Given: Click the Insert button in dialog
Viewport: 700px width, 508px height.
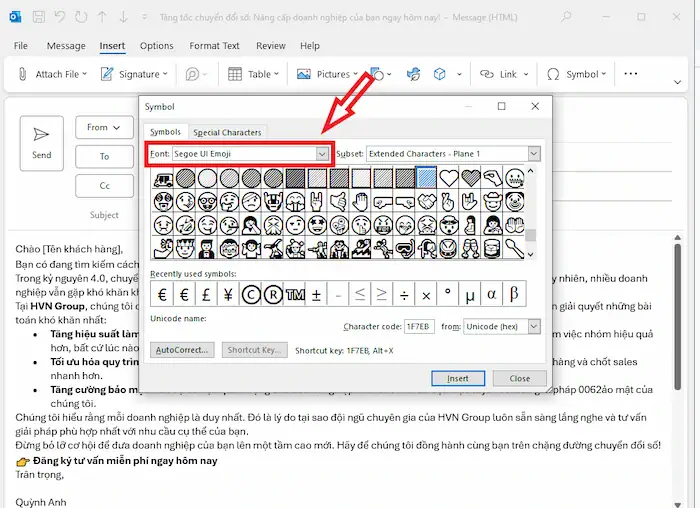Looking at the screenshot, I should (x=457, y=378).
